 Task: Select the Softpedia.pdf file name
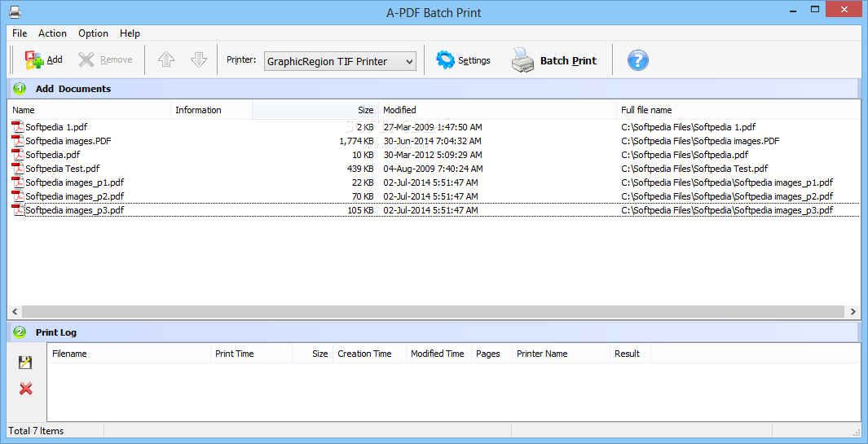[x=53, y=155]
